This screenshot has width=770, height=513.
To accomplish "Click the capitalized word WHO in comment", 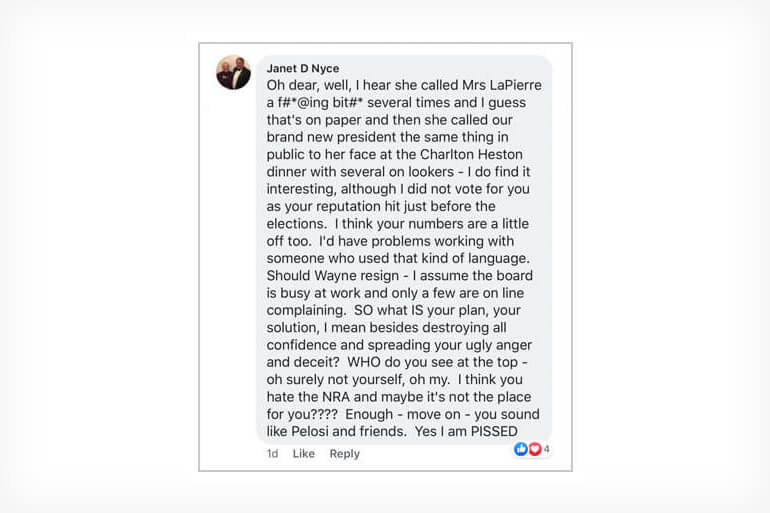I will (x=363, y=362).
